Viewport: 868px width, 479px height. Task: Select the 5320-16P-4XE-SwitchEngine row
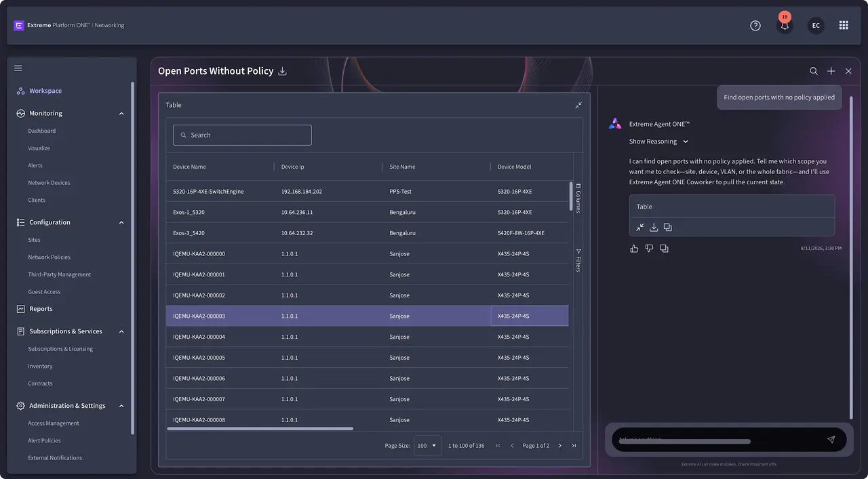pos(367,192)
